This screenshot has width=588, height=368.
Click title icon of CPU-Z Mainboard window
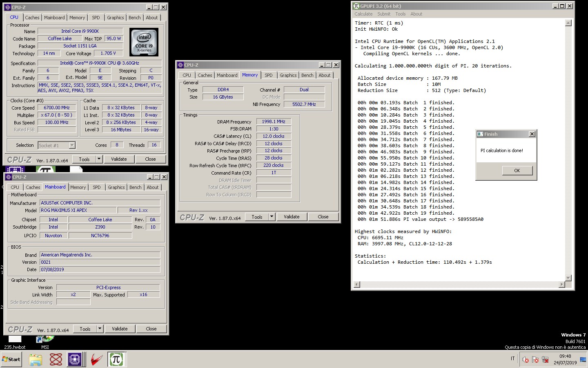click(x=9, y=177)
